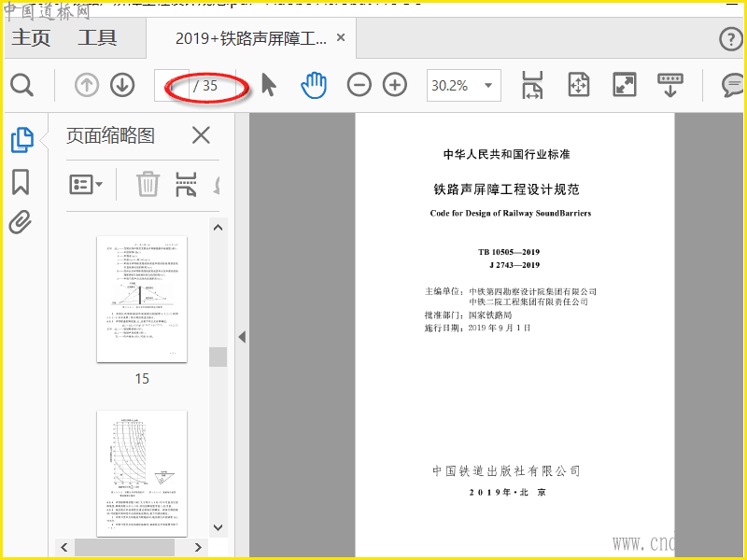
Task: Click thumbnail horizontal scroll right arrow
Action: pyautogui.click(x=198, y=547)
